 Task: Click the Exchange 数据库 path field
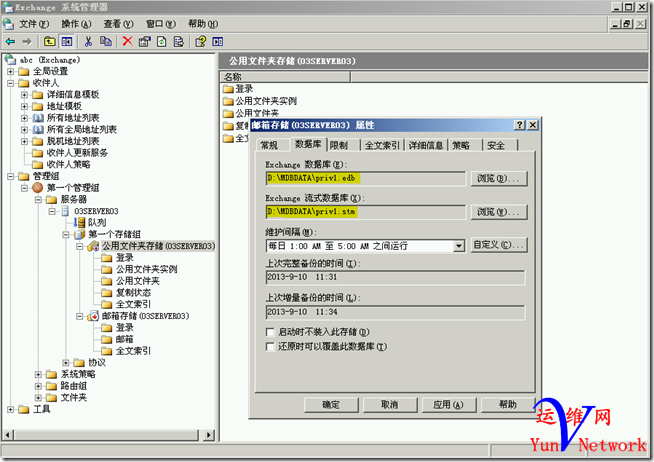pyautogui.click(x=365, y=178)
